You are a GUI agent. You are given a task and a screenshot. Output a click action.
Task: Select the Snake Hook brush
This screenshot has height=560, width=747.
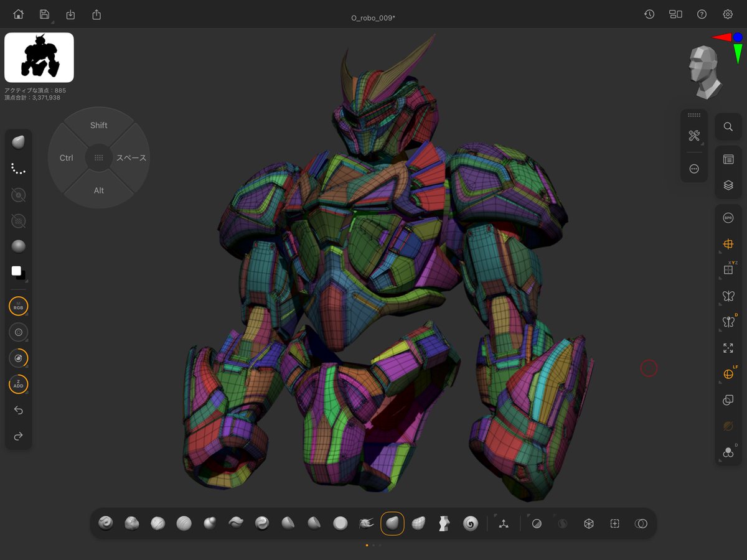(x=366, y=523)
